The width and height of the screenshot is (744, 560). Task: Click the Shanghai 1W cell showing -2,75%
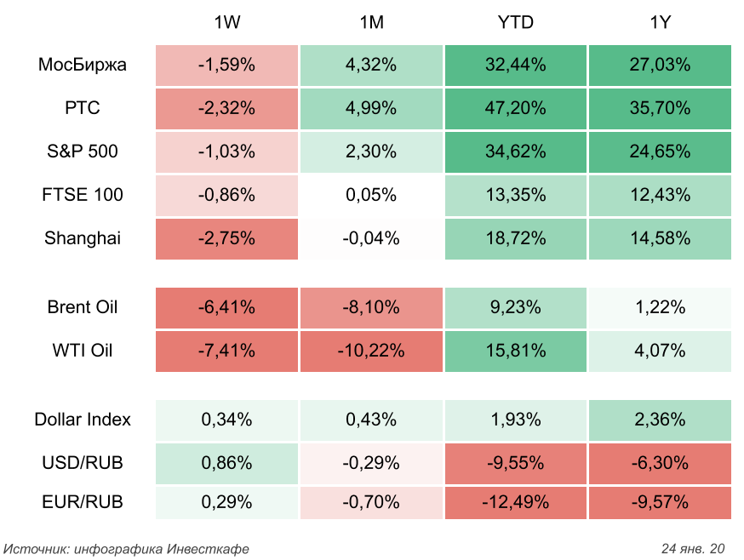[x=226, y=238]
